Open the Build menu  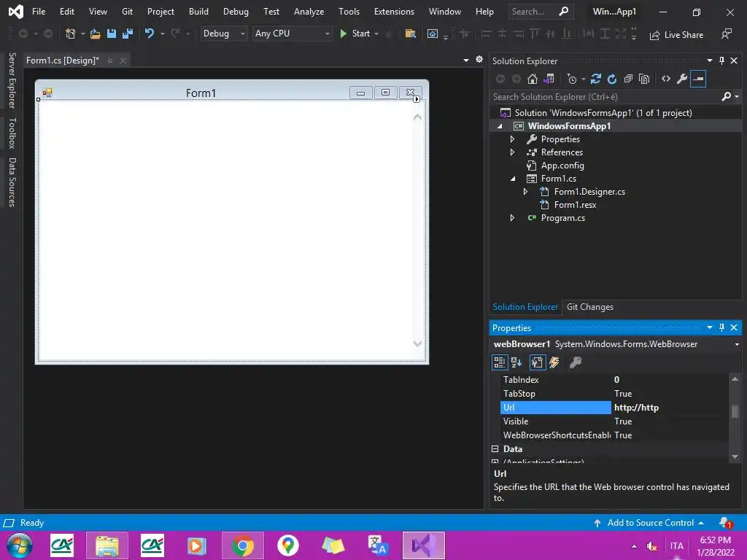tap(198, 12)
